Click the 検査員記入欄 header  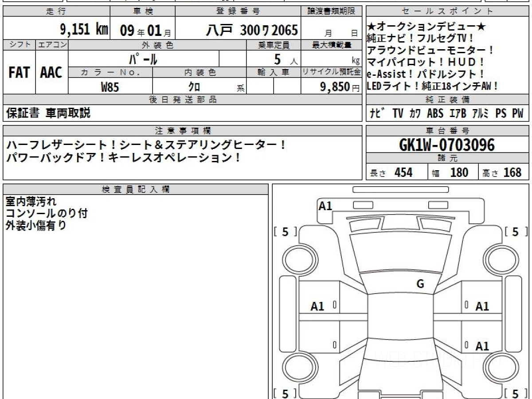coord(135,189)
